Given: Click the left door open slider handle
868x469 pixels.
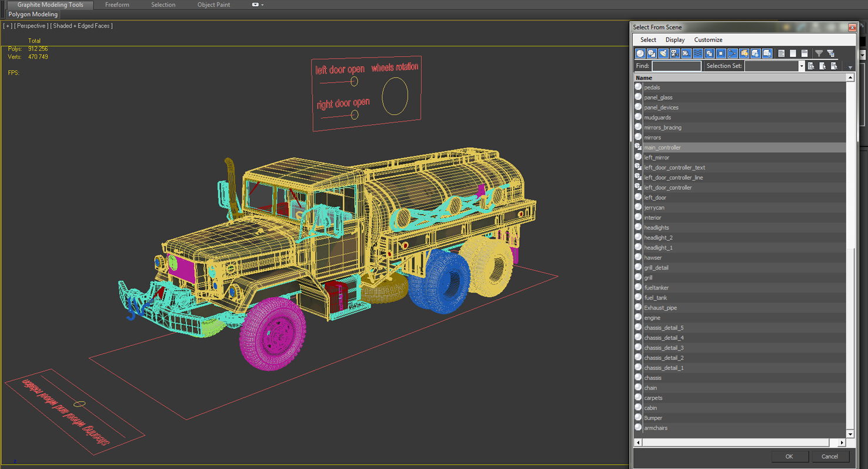Looking at the screenshot, I should point(354,81).
